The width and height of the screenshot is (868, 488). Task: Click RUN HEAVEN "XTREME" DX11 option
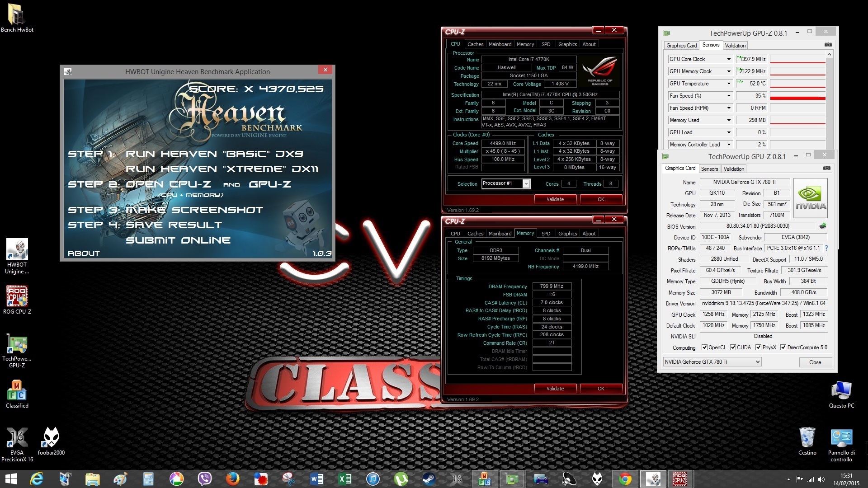[222, 169]
